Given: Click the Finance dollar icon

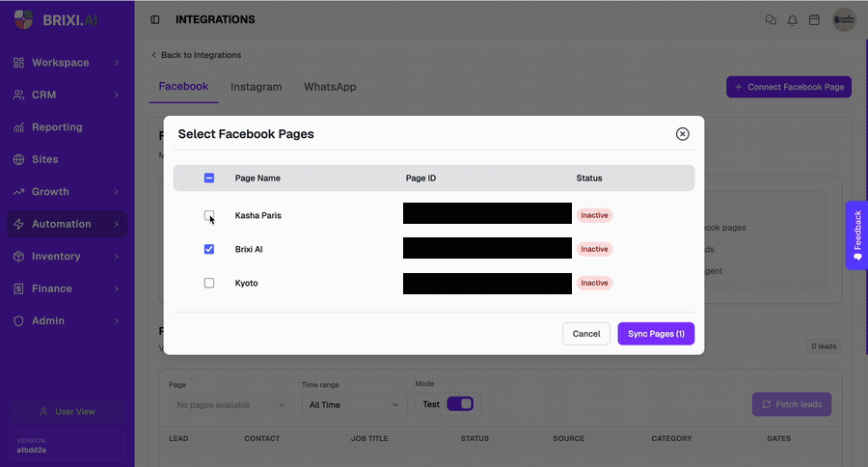Looking at the screenshot, I should (19, 288).
